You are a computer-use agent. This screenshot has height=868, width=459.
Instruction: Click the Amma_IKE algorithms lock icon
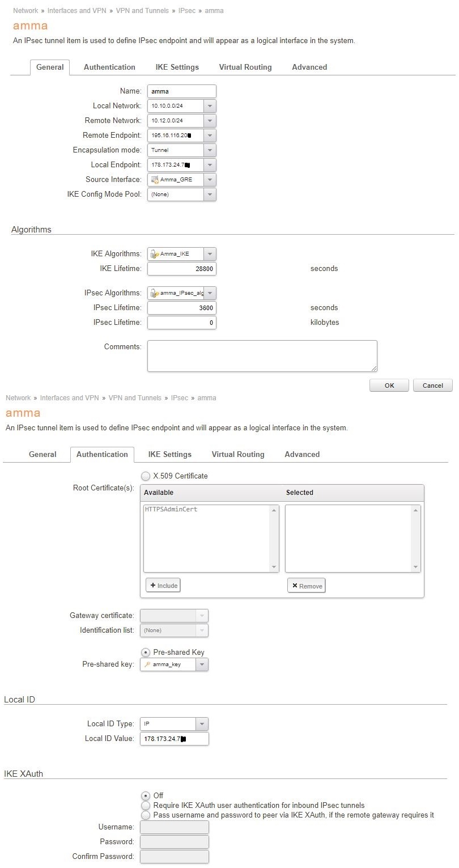(154, 254)
